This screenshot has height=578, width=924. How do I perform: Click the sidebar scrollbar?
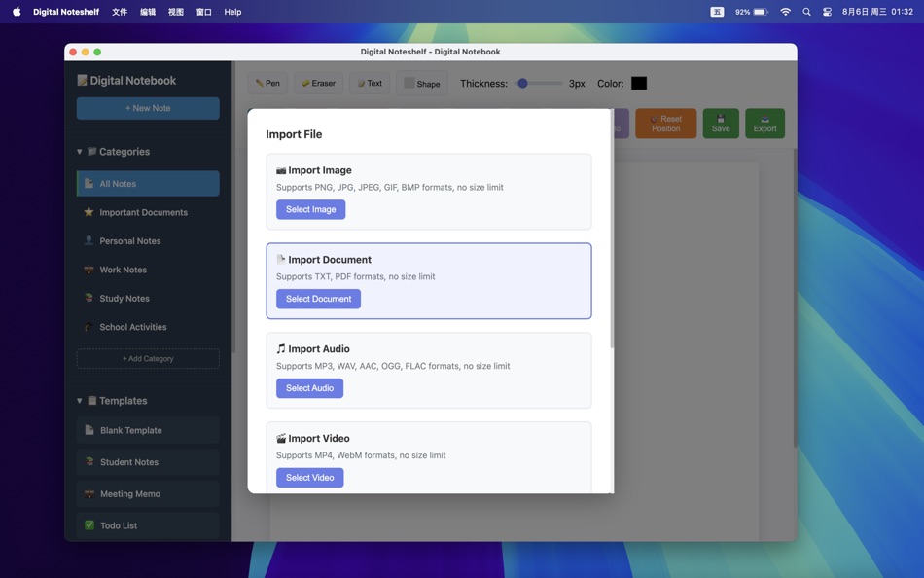click(x=232, y=206)
